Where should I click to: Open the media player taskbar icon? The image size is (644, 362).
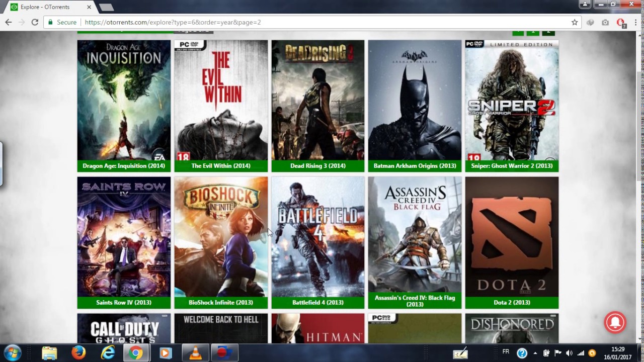pos(165,353)
